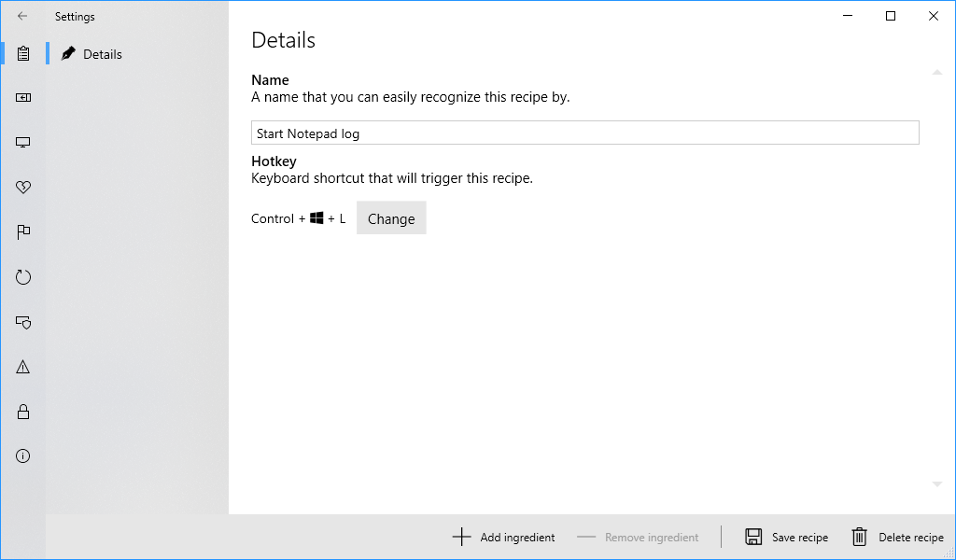
Task: Click Save recipe in the bottom bar
Action: (x=786, y=537)
